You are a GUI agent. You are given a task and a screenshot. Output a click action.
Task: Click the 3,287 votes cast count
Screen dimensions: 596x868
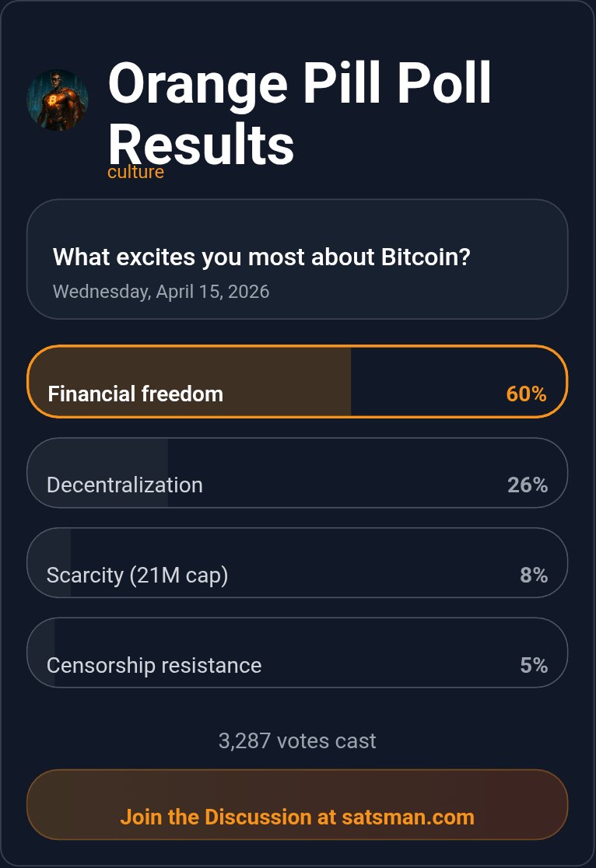tap(297, 740)
